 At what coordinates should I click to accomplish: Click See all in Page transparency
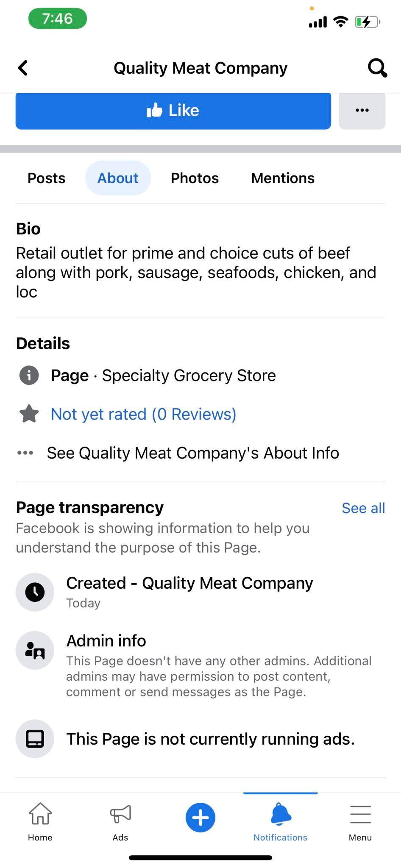click(363, 508)
